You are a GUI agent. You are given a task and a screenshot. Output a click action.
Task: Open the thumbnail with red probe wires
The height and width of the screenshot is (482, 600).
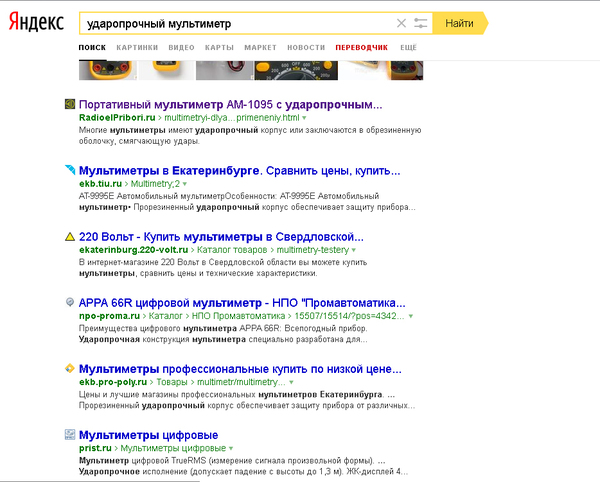[225, 70]
